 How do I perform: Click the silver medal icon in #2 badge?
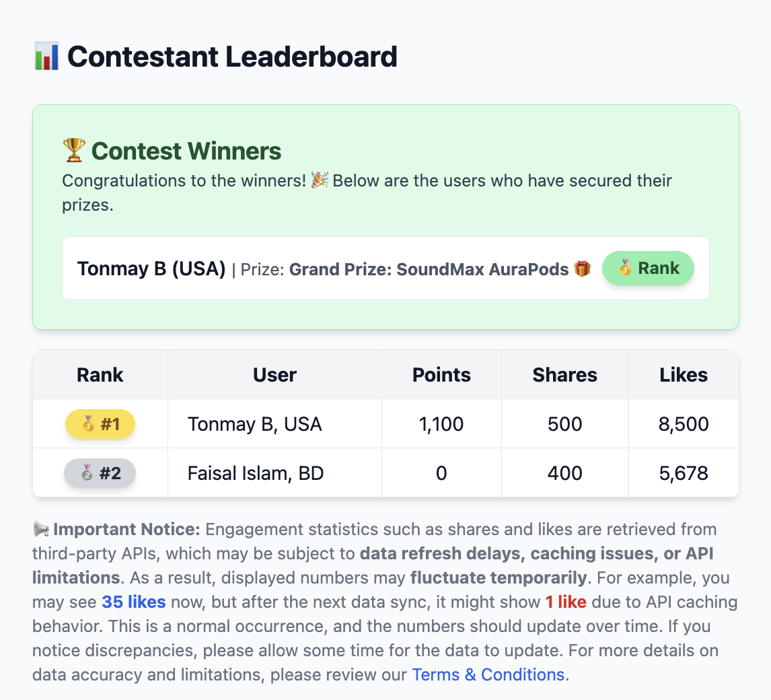click(x=87, y=473)
